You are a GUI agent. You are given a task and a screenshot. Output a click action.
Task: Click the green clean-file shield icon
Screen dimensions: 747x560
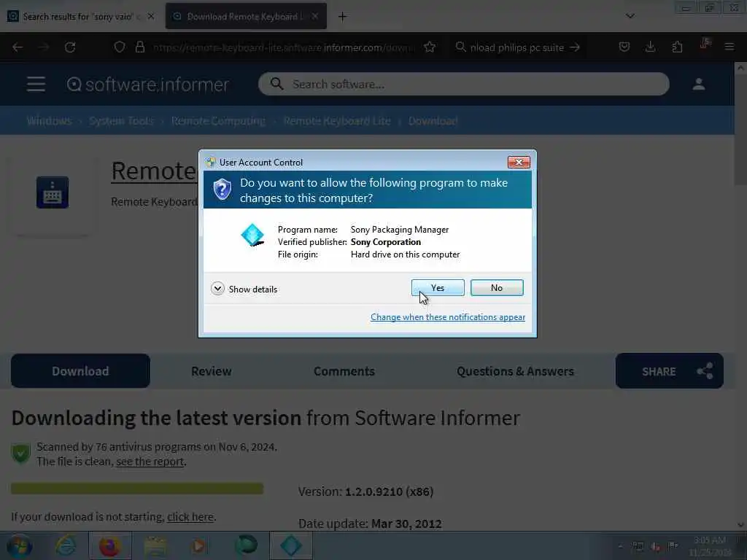pyautogui.click(x=21, y=452)
